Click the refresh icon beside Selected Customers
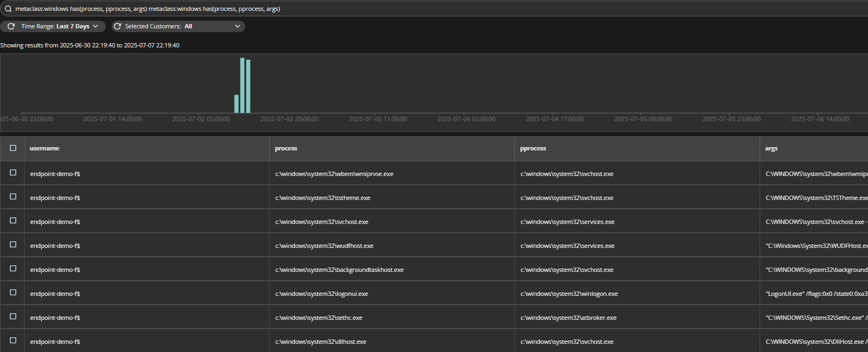Viewport: 868px width, 352px height. pyautogui.click(x=117, y=26)
